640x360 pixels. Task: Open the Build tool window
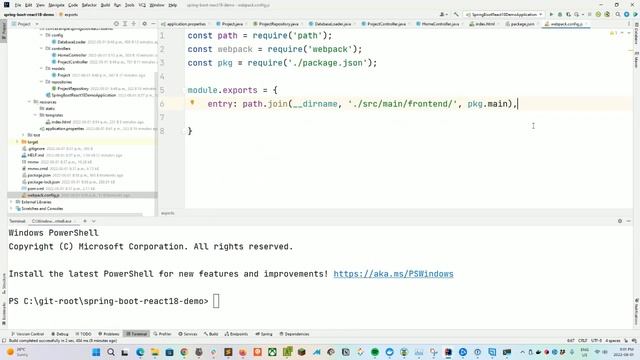211,334
